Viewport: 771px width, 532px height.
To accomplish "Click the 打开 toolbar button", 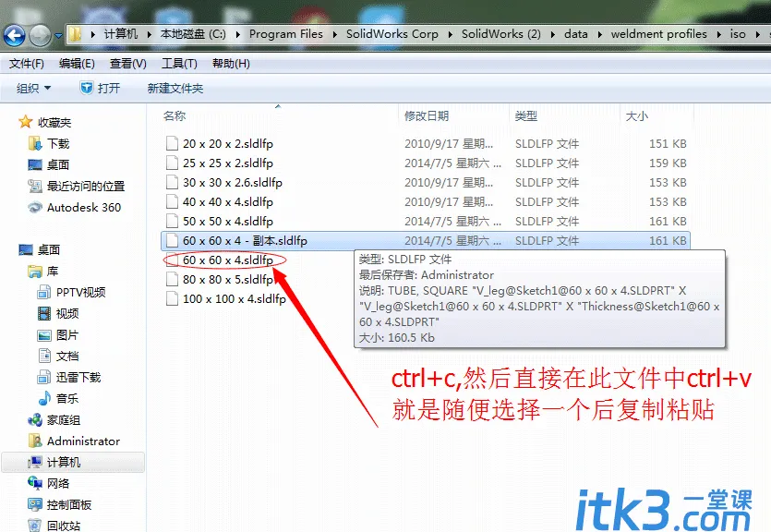I will pos(101,88).
